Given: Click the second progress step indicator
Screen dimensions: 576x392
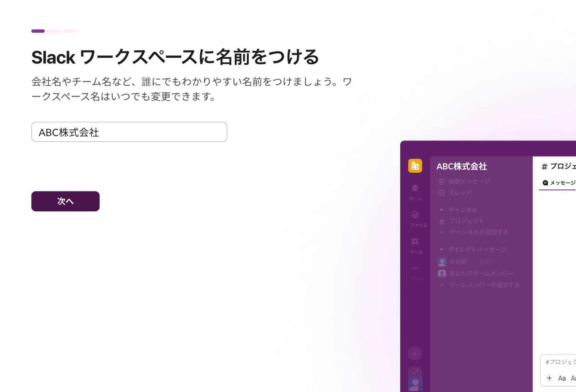Looking at the screenshot, I should pos(54,31).
